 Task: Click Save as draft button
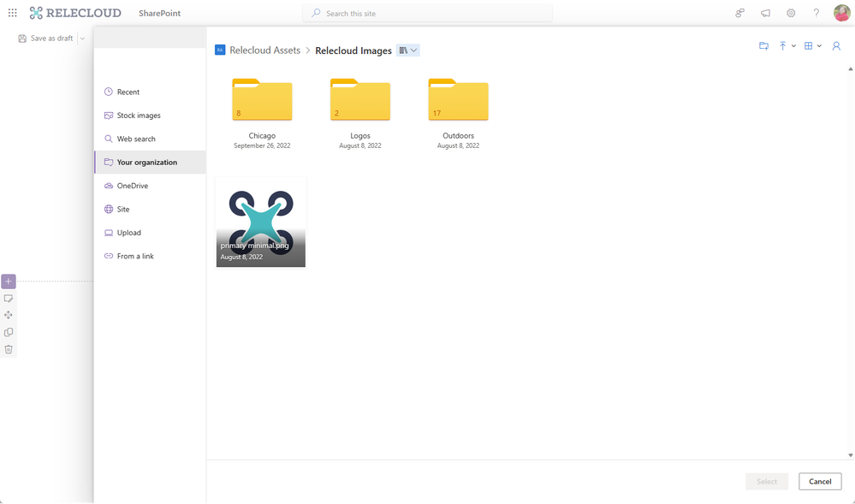(x=46, y=39)
